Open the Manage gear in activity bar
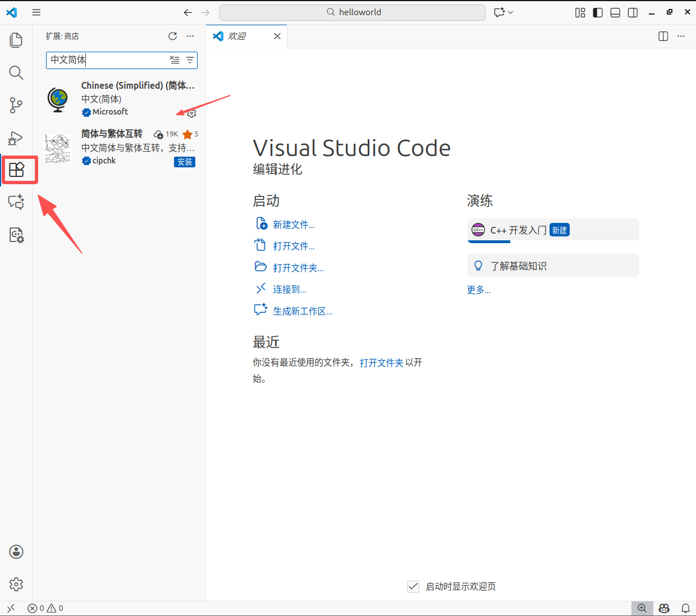This screenshot has height=616, width=696. pos(16,584)
